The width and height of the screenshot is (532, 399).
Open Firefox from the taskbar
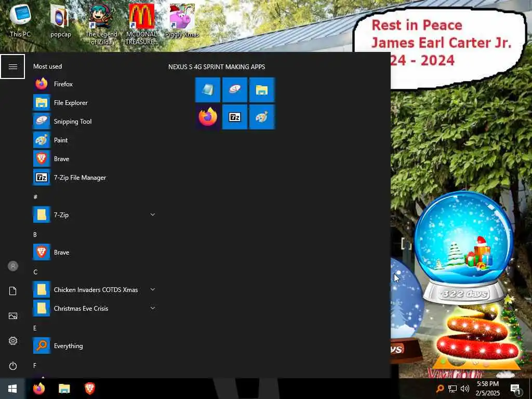pos(39,389)
